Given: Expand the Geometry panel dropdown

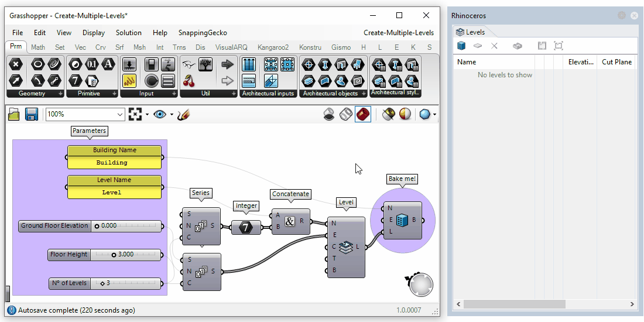Looking at the screenshot, I should (61, 94).
